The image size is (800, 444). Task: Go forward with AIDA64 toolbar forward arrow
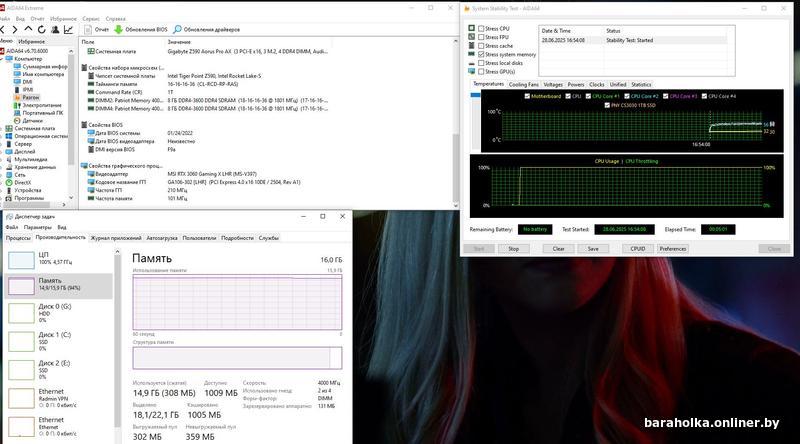tap(15, 30)
